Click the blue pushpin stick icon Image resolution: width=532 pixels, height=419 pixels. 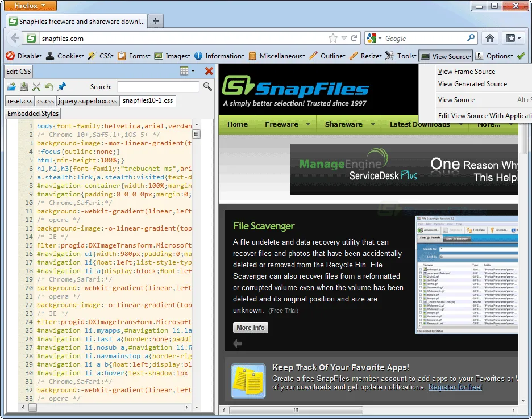(x=61, y=87)
